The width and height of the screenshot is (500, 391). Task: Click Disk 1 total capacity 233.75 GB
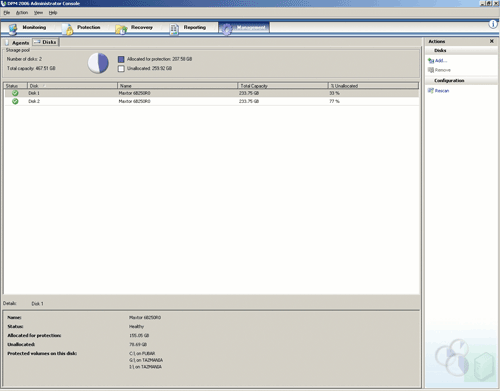pos(249,93)
